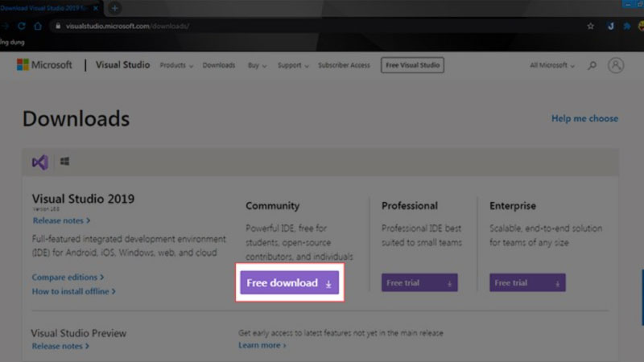Go to the browser home icon
The height and width of the screenshot is (362, 644).
coord(38,27)
